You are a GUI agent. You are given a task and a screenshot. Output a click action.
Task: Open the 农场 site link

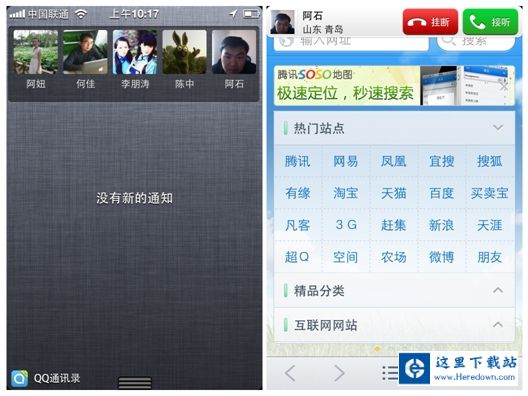394,257
